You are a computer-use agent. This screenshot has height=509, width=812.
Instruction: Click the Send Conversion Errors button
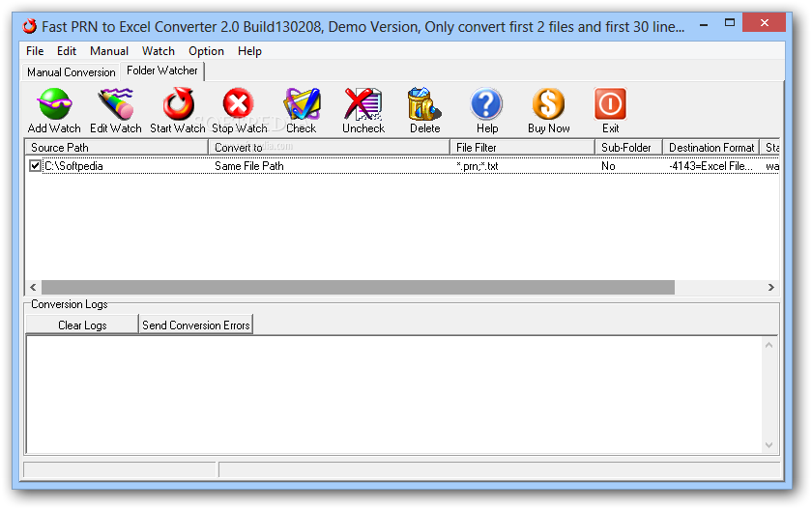(x=195, y=325)
